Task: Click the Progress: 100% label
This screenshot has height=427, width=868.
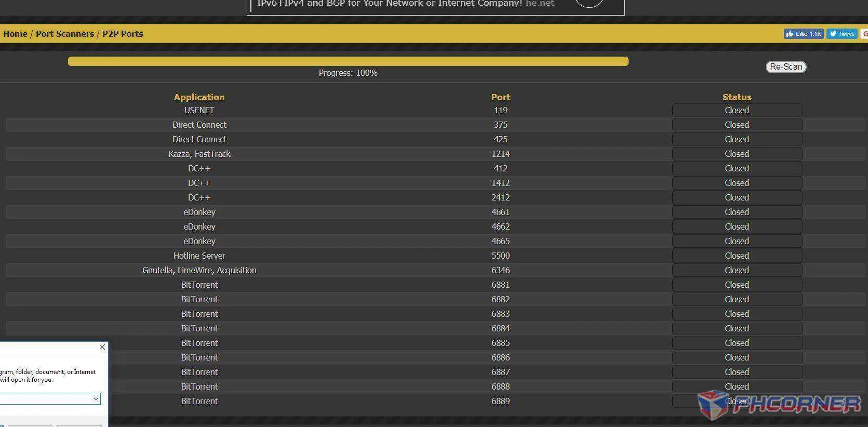Action: coord(348,73)
